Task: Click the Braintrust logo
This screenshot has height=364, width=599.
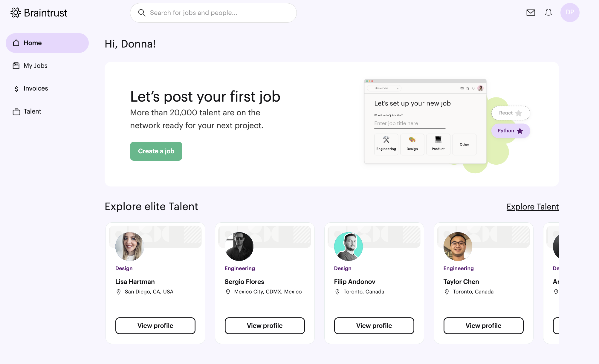Action: pyautogui.click(x=39, y=13)
